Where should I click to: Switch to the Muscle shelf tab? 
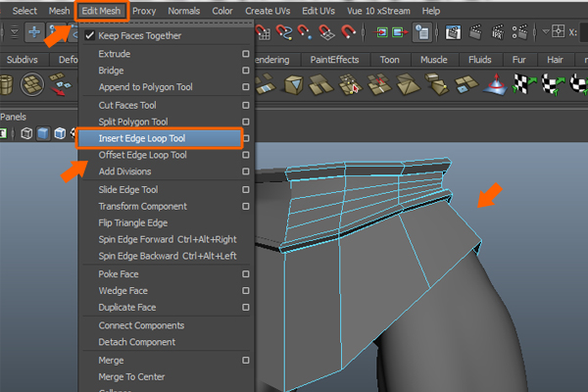(434, 60)
